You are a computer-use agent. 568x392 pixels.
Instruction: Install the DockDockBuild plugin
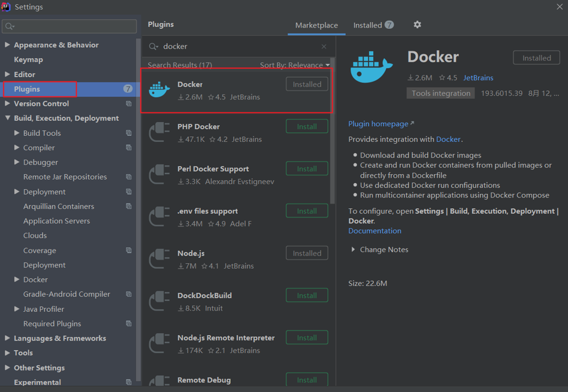pyautogui.click(x=307, y=296)
